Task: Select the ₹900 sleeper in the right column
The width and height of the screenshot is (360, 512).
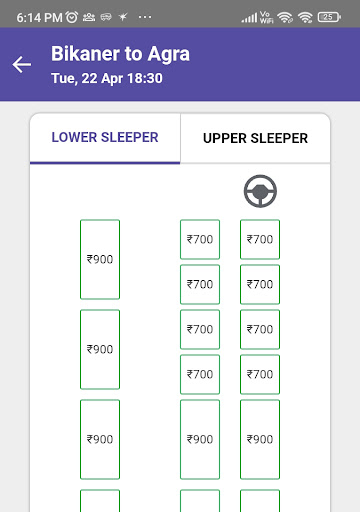Action: pos(260,439)
